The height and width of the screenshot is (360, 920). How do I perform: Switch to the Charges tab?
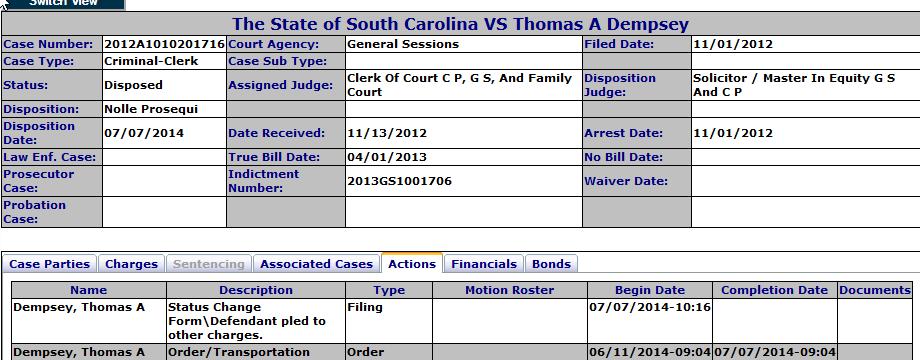[131, 264]
